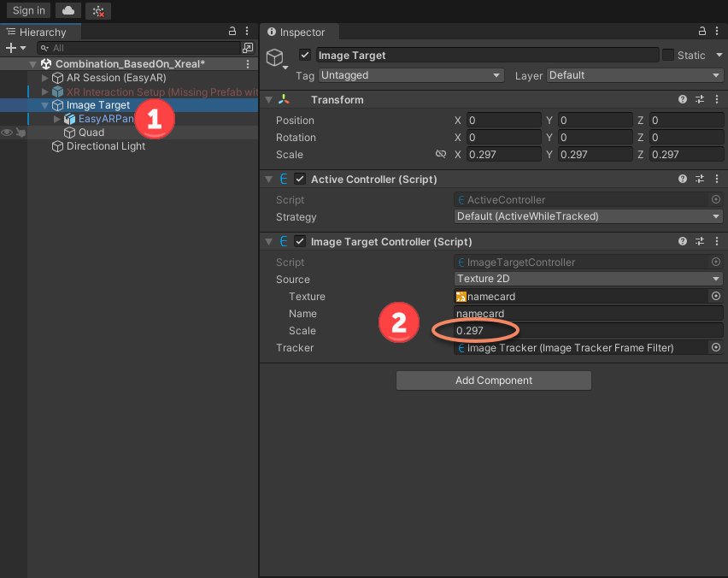Click the cloud services icon
The image size is (728, 578).
[x=68, y=10]
